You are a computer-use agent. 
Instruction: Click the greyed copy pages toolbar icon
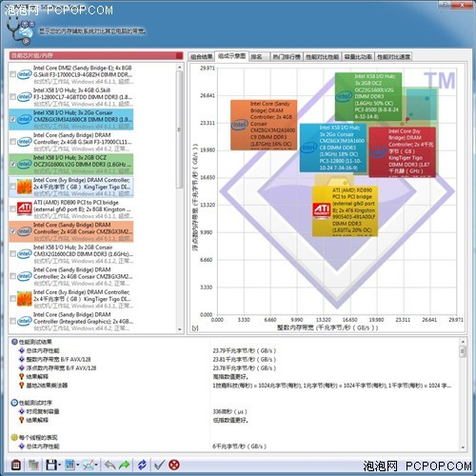pos(33,466)
